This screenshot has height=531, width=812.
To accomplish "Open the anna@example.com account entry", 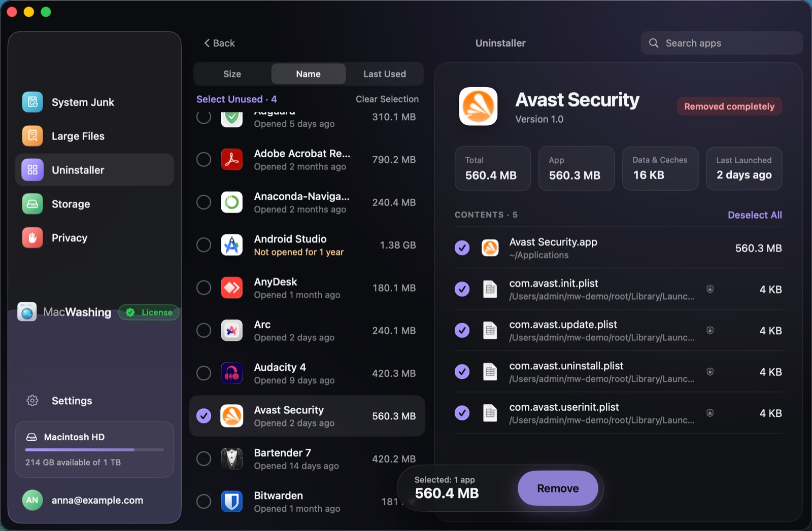I will [x=94, y=500].
